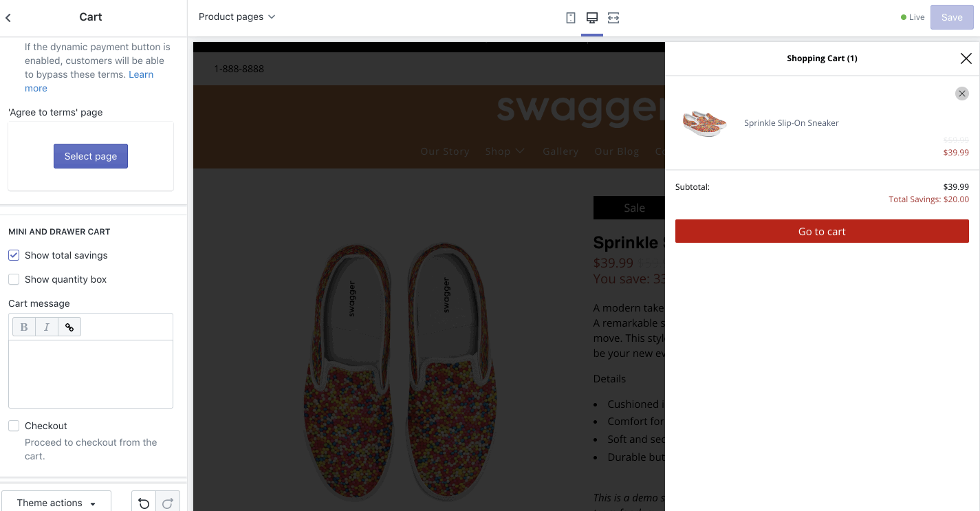Switch to fullscreen width preview icon
Viewport: 980px width, 511px height.
coord(613,18)
